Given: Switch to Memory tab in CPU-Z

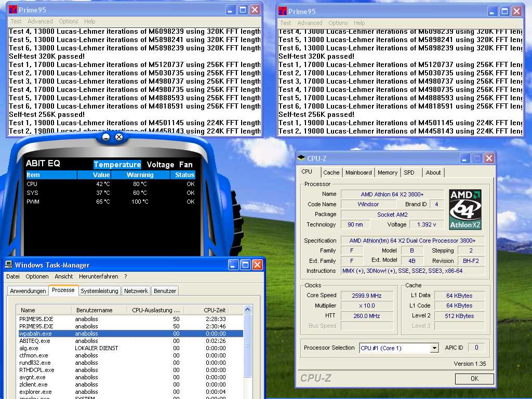Looking at the screenshot, I should point(388,172).
